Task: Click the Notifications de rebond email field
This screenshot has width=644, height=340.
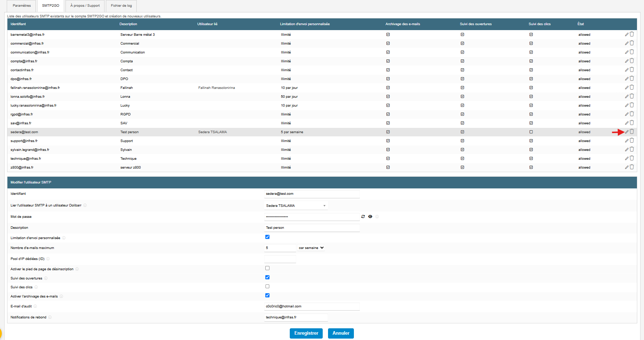Action: click(296, 317)
